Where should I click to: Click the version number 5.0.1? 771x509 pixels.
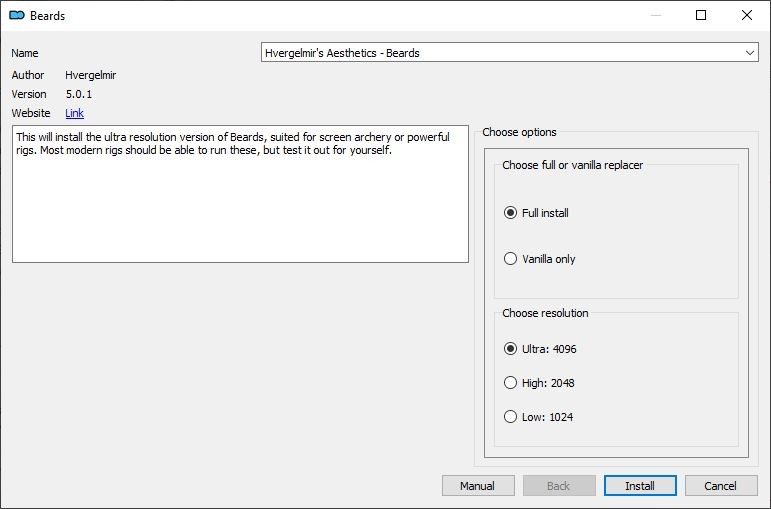tap(79, 94)
